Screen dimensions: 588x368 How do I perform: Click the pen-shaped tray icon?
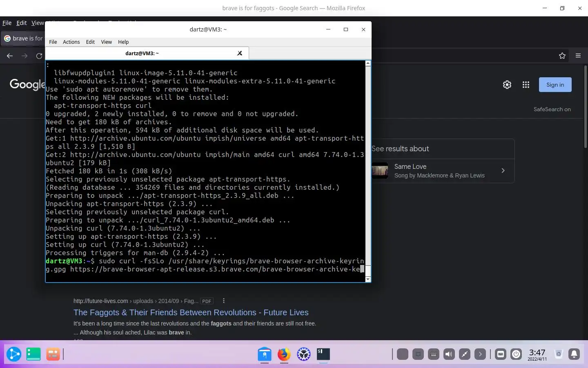coord(465,354)
